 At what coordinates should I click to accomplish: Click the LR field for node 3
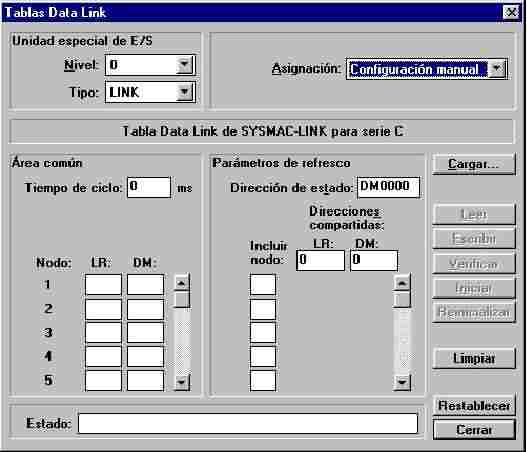click(103, 332)
